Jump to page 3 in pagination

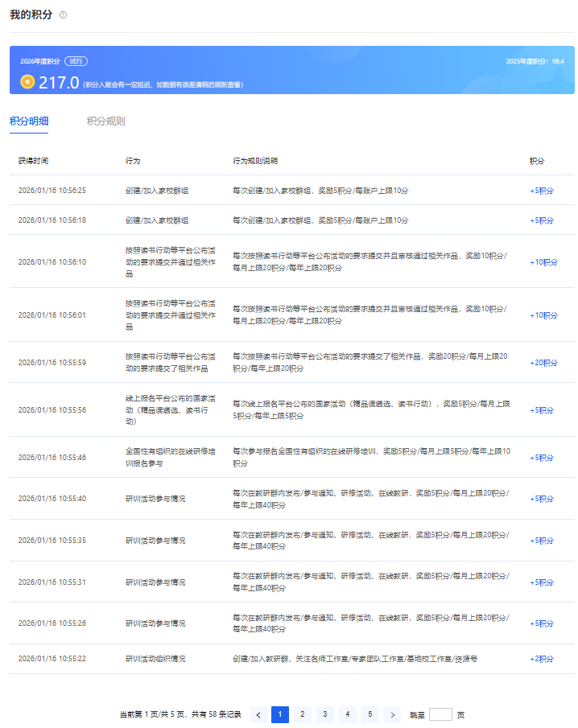pos(325,714)
